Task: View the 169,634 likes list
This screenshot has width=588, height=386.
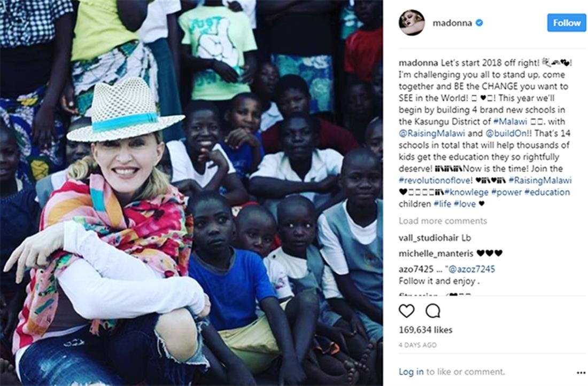Action: click(425, 330)
